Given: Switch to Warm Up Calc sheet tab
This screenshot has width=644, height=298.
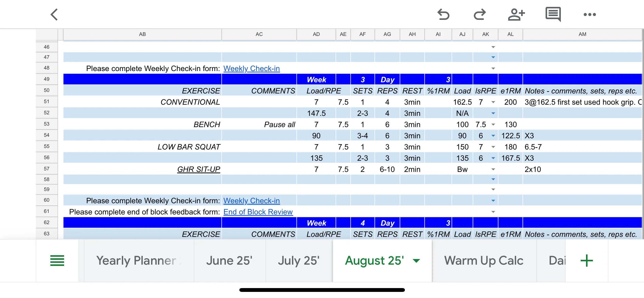Looking at the screenshot, I should [x=484, y=261].
